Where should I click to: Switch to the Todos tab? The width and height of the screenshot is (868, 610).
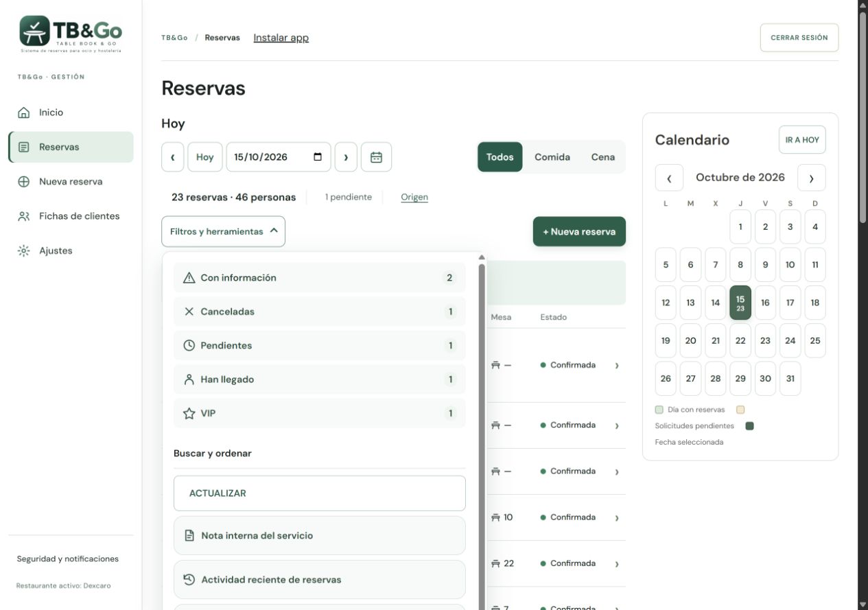tap(500, 157)
